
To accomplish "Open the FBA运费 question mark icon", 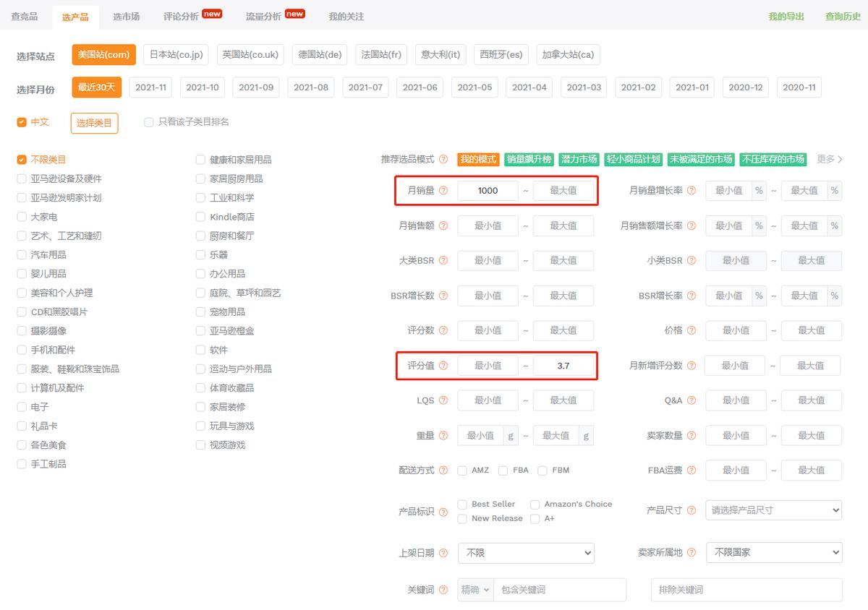I will point(692,470).
